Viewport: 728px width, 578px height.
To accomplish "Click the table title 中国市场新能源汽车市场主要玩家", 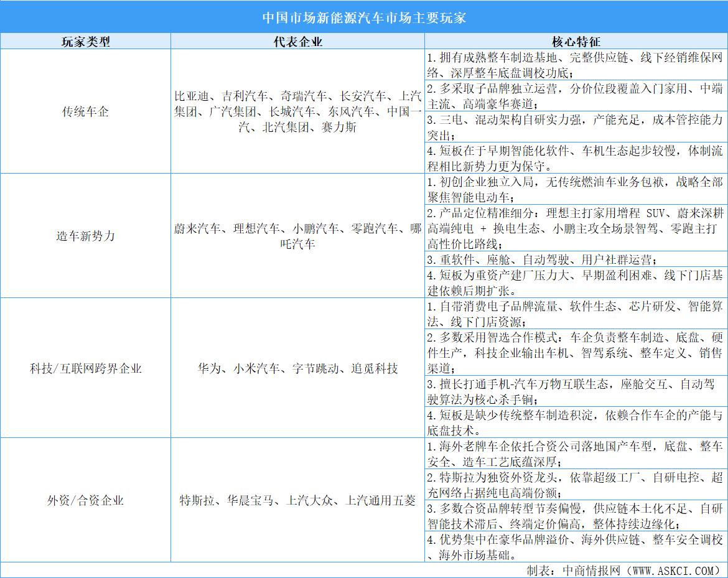I will 364,17.
